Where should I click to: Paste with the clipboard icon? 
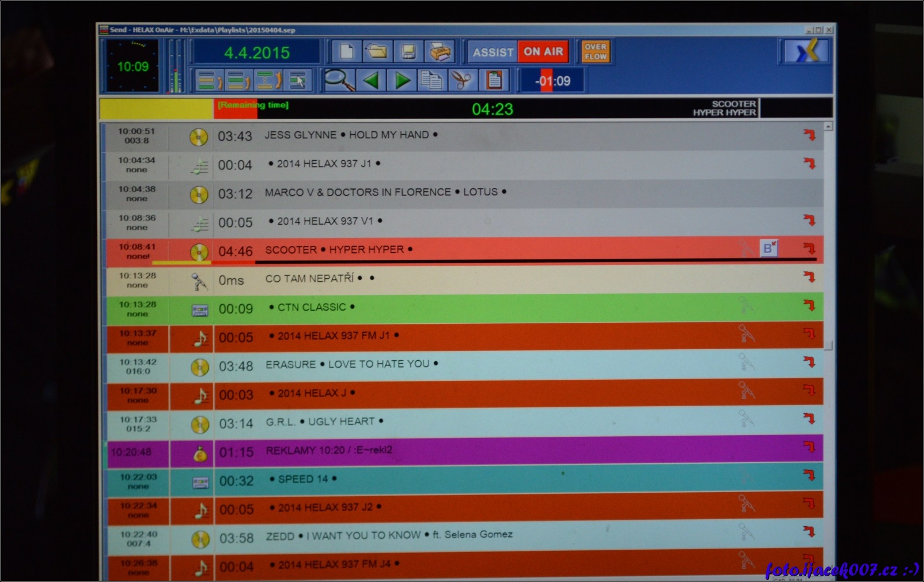pyautogui.click(x=494, y=80)
